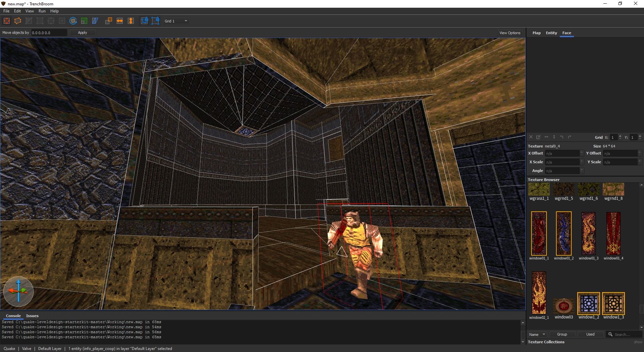Select the wgrass1_1 texture

[x=539, y=192]
